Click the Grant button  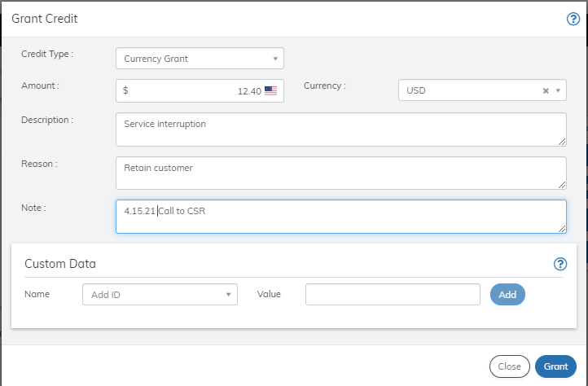tap(555, 366)
